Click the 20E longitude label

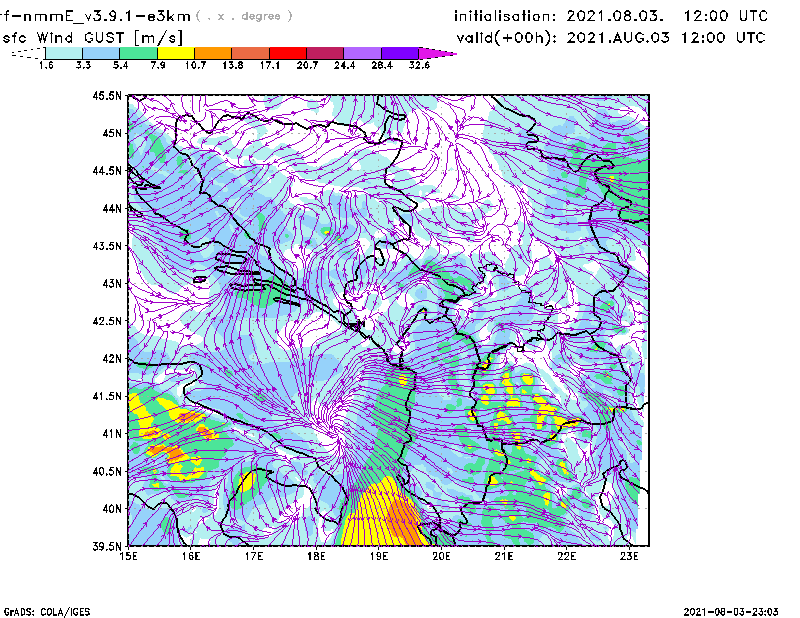point(441,556)
